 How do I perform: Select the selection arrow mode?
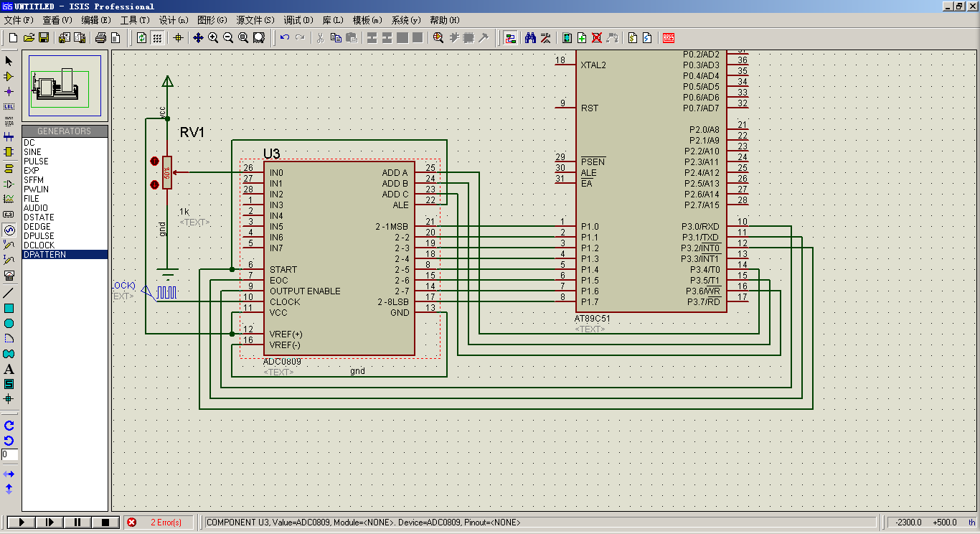click(9, 61)
